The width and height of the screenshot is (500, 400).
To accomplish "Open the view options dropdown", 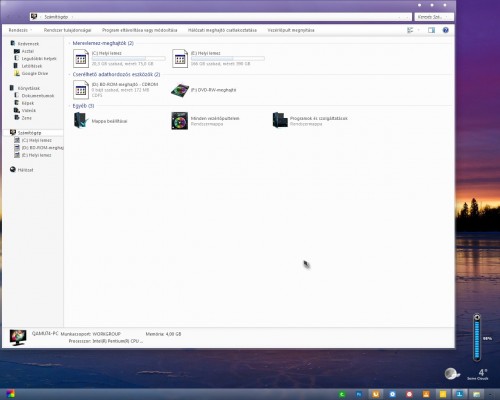I will 419,30.
